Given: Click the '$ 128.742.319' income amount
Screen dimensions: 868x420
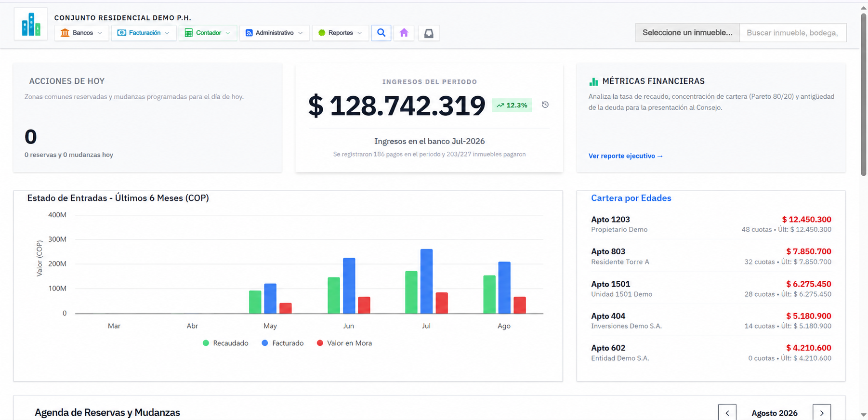Looking at the screenshot, I should 397,105.
